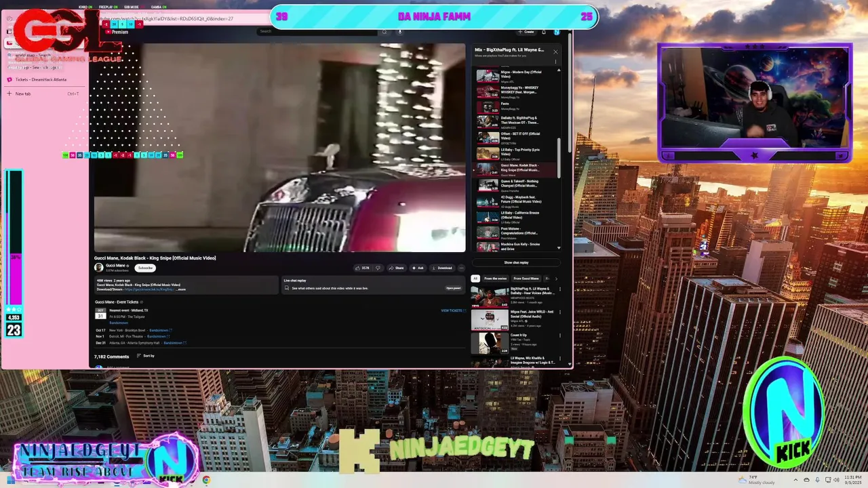The image size is (868, 488).
Task: Open the Mix playlist three-dot options
Action: (x=557, y=62)
